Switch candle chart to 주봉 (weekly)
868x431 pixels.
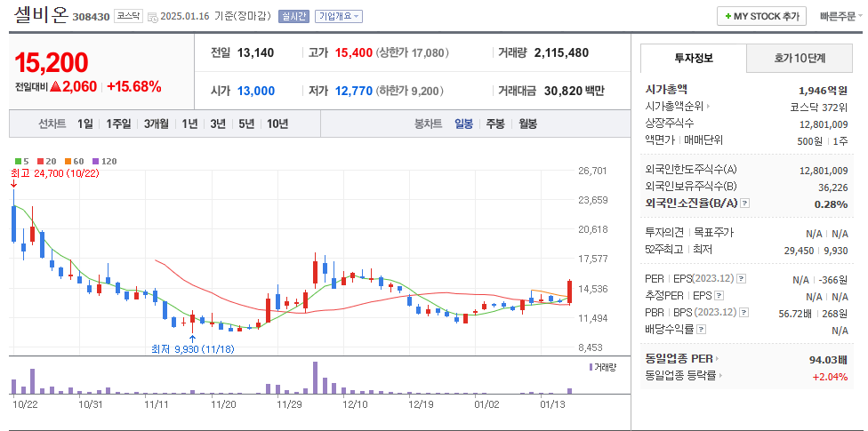(495, 124)
